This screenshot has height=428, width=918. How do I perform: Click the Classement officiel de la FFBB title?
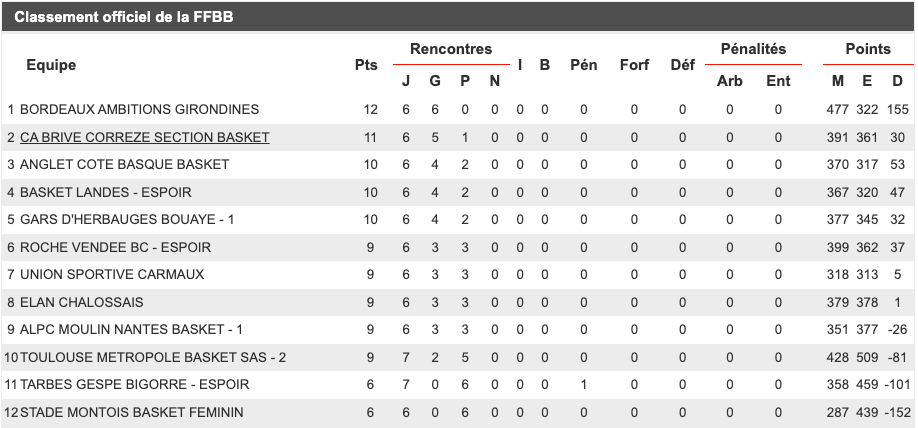point(111,18)
